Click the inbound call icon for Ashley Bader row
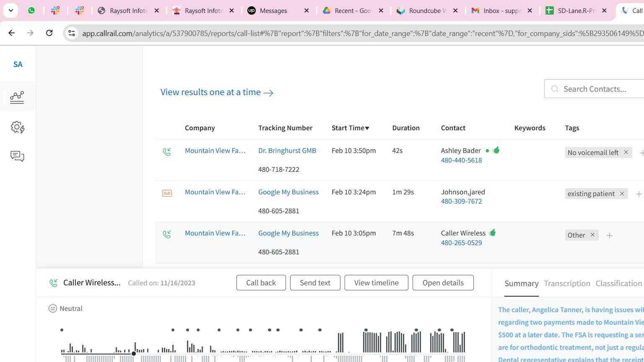Screen dimensions: 644x362 pyautogui.click(x=167, y=152)
